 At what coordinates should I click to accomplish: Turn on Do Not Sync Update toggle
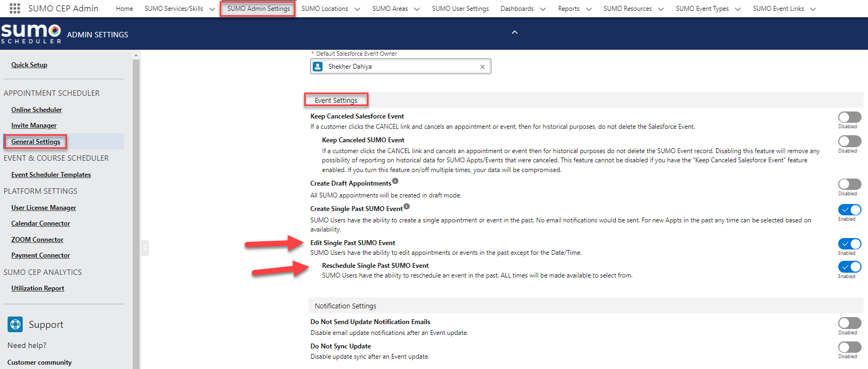point(849,347)
